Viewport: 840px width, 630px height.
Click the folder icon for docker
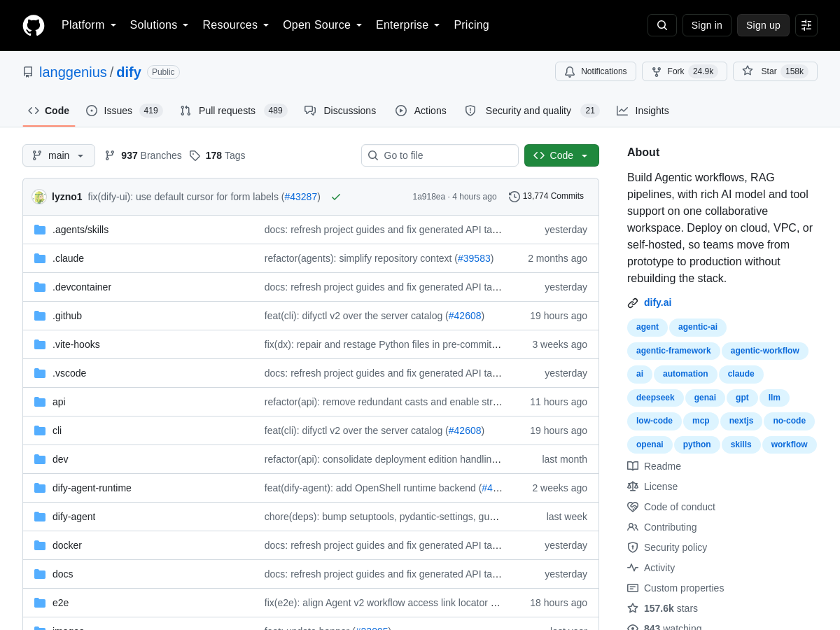coord(40,545)
